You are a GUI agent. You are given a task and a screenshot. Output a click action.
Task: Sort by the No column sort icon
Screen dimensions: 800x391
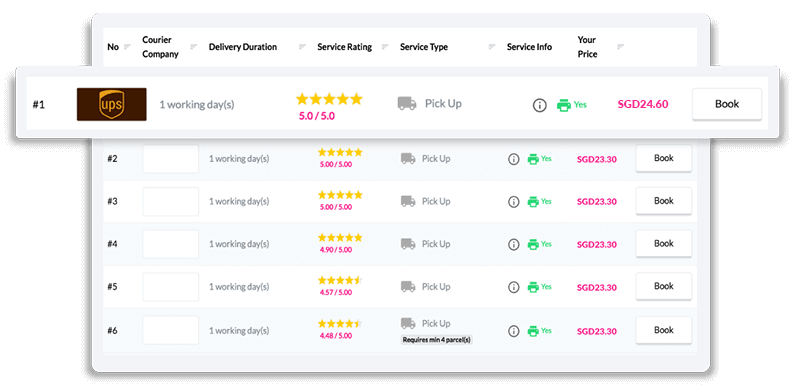128,47
